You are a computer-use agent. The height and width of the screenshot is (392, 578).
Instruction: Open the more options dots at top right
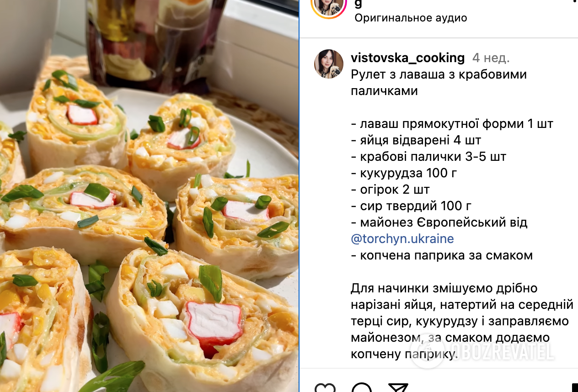click(x=574, y=1)
